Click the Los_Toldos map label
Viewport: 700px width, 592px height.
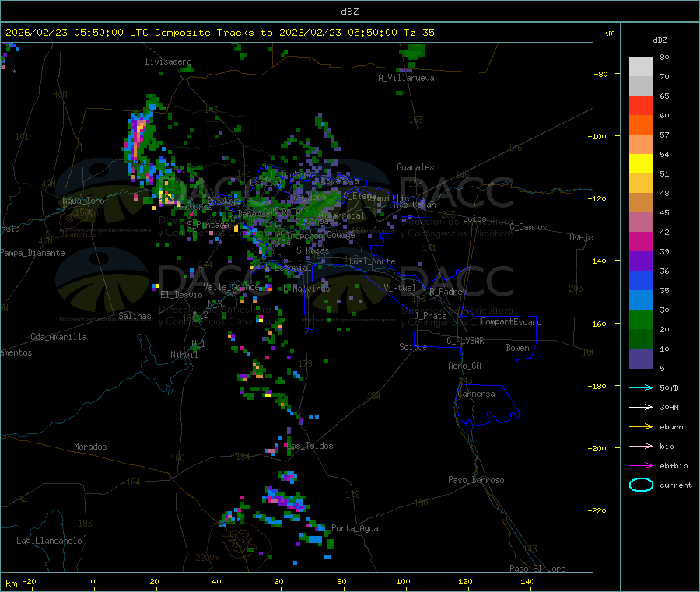click(x=310, y=446)
